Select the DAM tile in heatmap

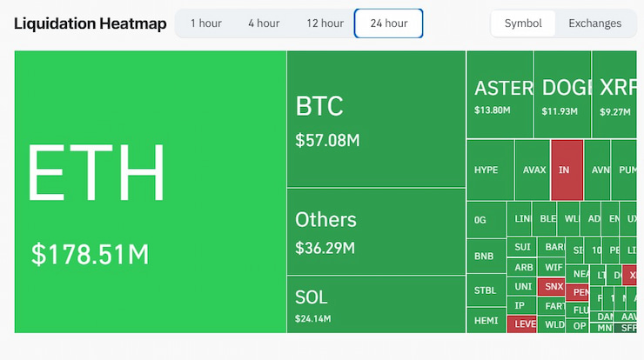[601, 317]
